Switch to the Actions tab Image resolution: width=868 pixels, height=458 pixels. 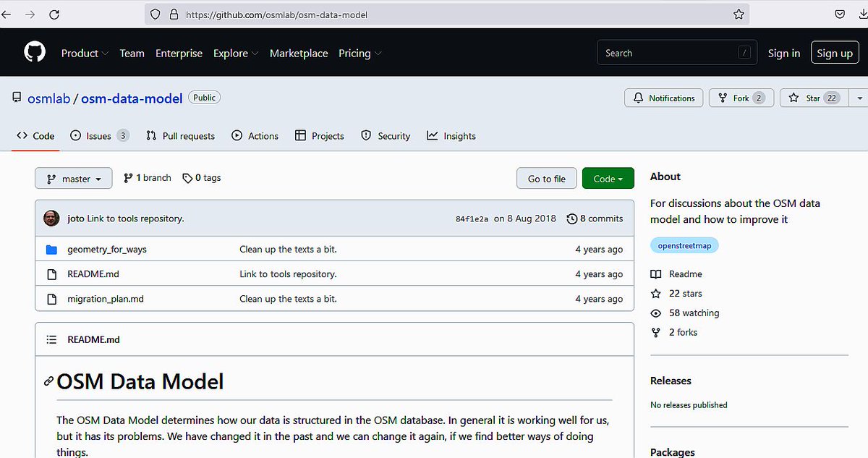tap(255, 136)
